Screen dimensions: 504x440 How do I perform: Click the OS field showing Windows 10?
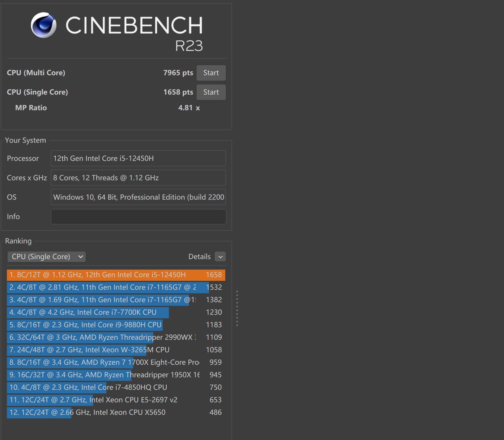138,197
